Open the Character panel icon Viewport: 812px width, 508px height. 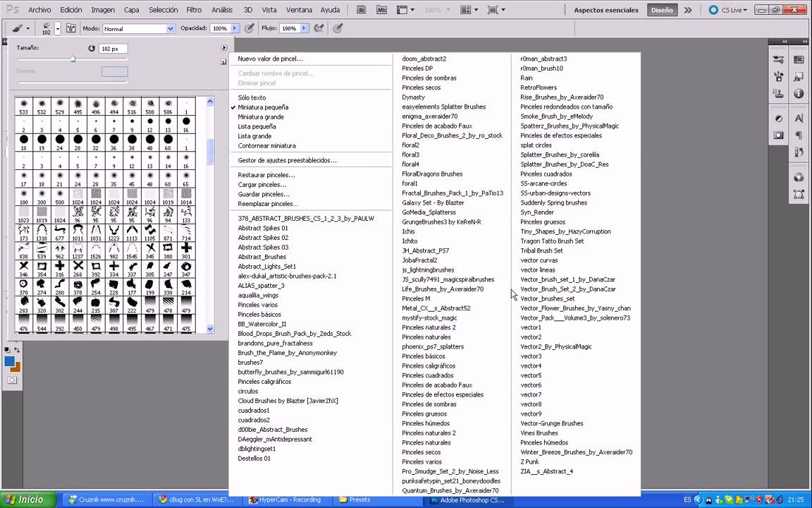799,119
